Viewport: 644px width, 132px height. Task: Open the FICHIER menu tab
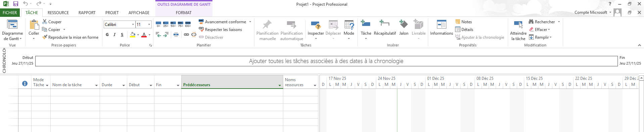click(10, 12)
